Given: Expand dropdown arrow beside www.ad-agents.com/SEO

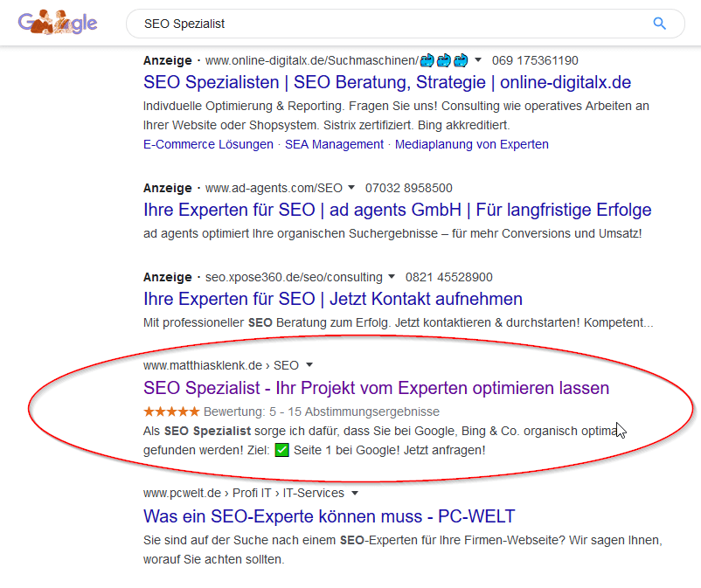Looking at the screenshot, I should 351,187.
